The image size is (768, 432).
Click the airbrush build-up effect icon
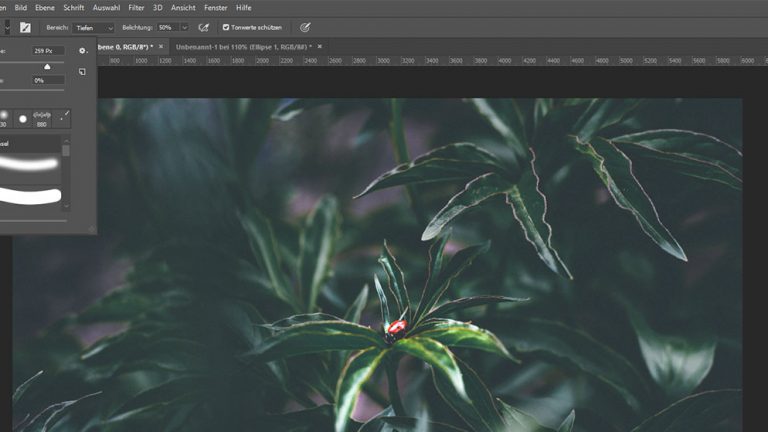(204, 27)
